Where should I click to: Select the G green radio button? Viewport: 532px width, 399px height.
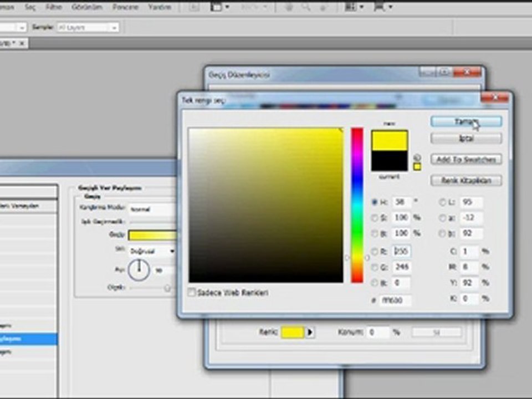coord(374,267)
